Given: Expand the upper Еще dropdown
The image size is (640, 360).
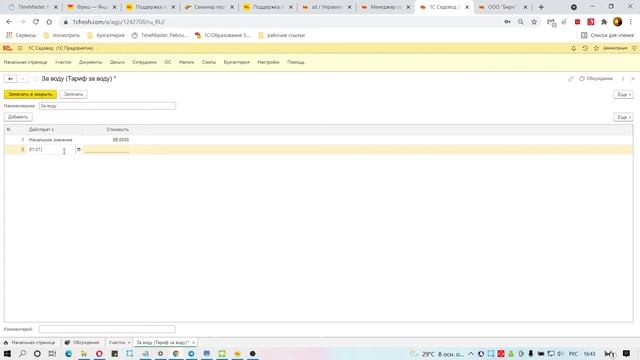Looking at the screenshot, I should (623, 94).
